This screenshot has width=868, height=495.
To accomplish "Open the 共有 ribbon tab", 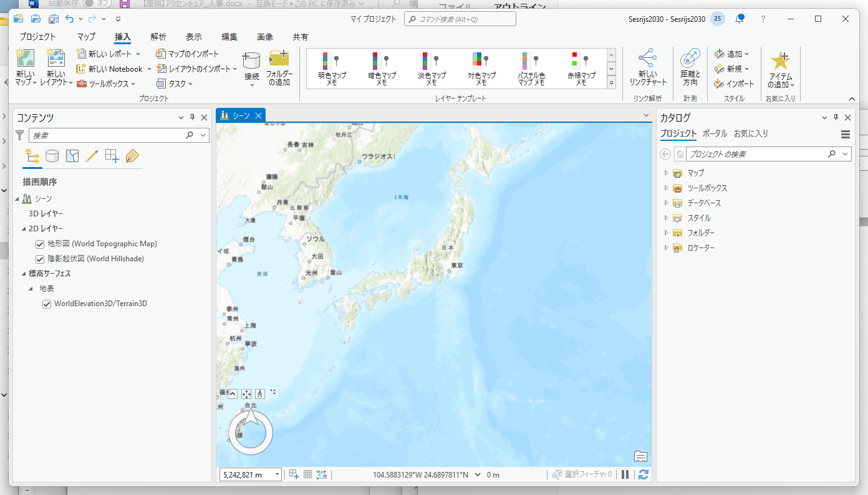I will coord(301,37).
